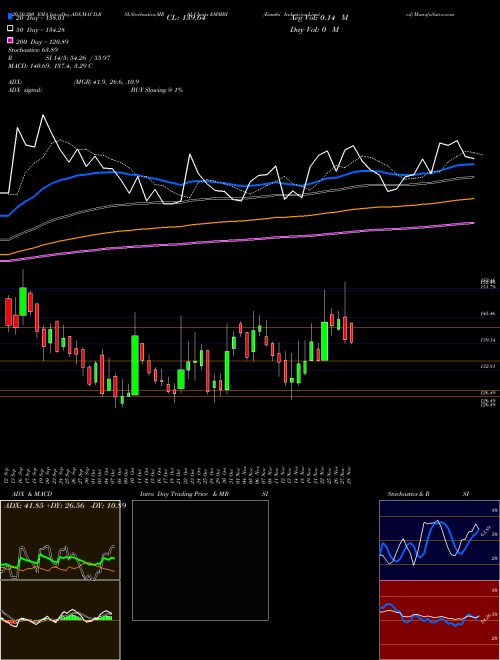The image size is (500, 660).
Task: Click the 'Stochastics: 68.89' reading
Action: pos(33,50)
